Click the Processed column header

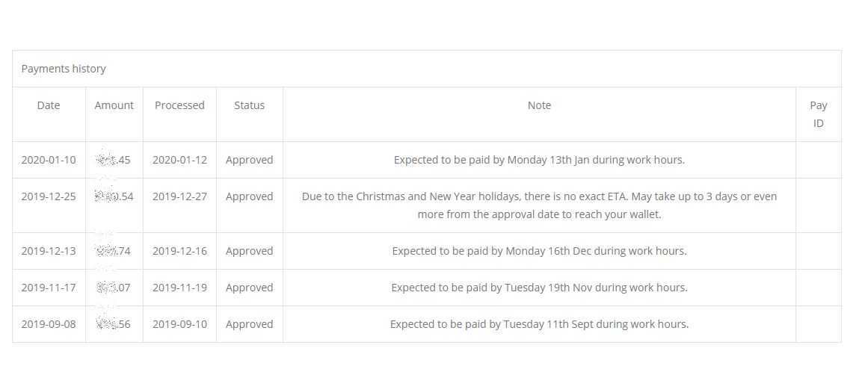point(179,105)
